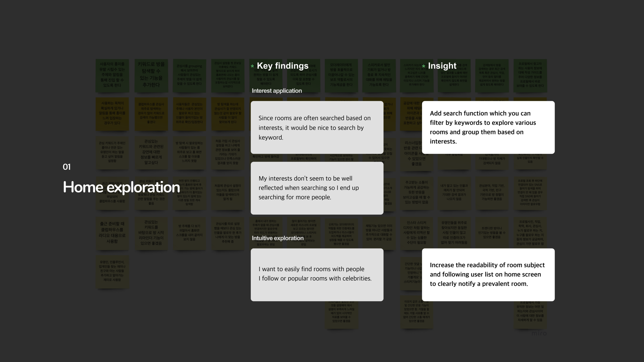
Task: Open the 'Add search function' insight card
Action: click(x=488, y=127)
